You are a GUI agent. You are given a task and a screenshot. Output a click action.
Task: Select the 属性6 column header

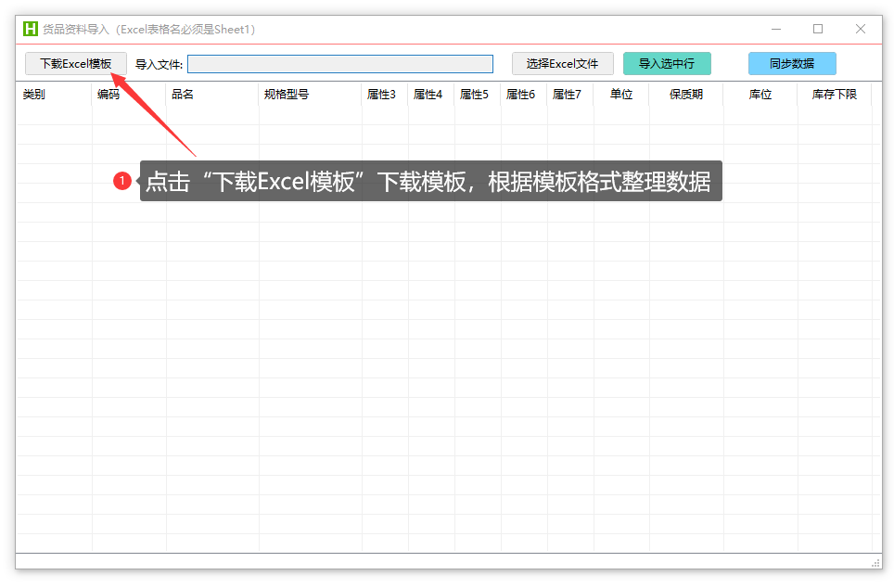524,95
